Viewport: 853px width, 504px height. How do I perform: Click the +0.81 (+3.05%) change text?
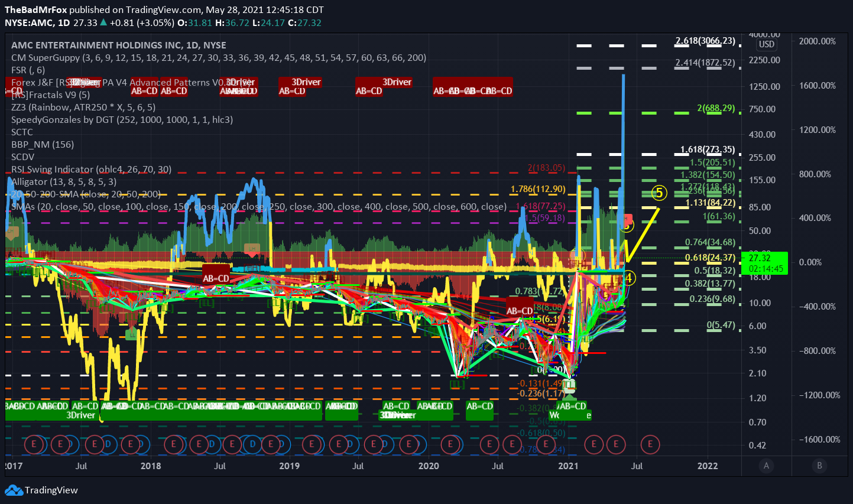point(142,23)
